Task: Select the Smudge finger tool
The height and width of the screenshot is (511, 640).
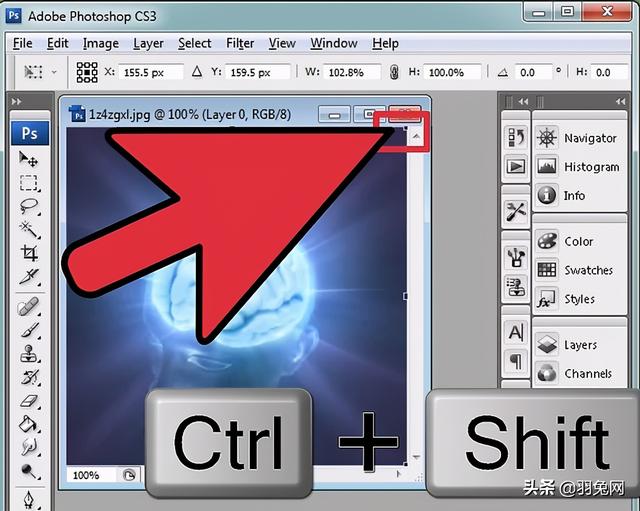Action: [29, 447]
